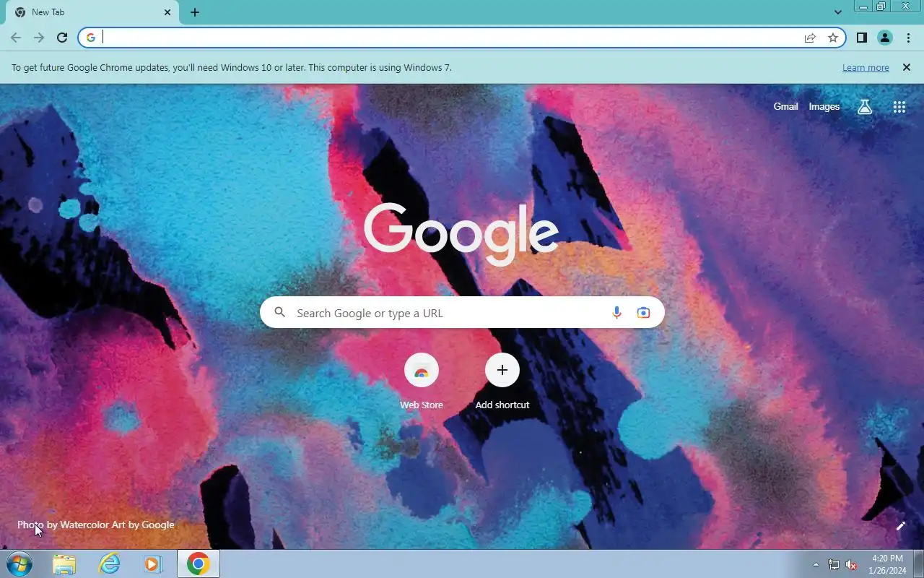Click the Search Google or type a URL box

[462, 312]
